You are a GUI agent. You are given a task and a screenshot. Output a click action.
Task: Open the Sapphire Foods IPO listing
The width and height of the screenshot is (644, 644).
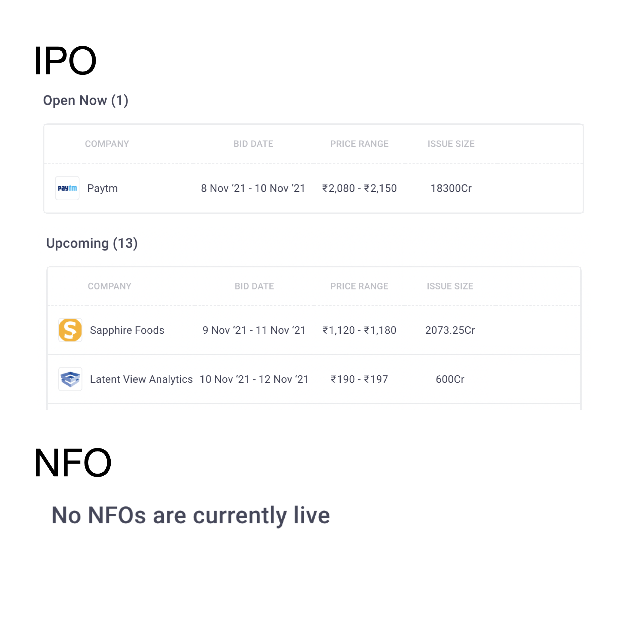click(x=127, y=330)
